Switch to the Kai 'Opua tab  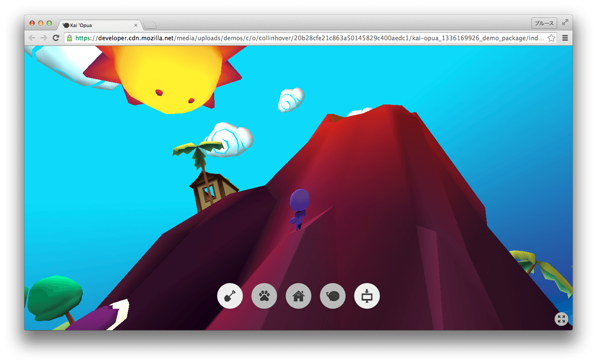tap(99, 25)
